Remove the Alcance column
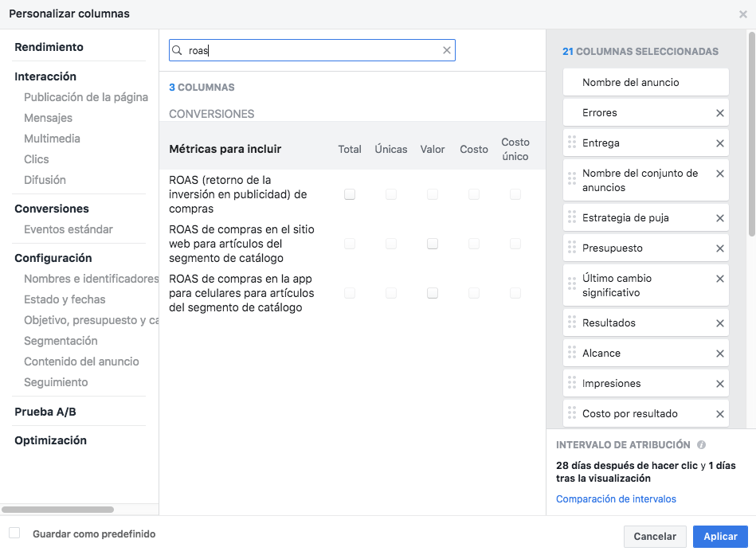The image size is (756, 555). point(720,354)
